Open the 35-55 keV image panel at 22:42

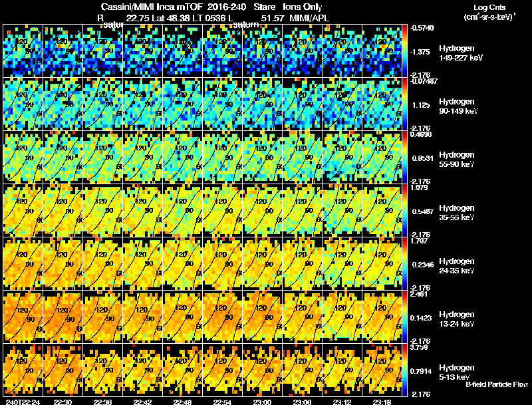[x=142, y=211]
